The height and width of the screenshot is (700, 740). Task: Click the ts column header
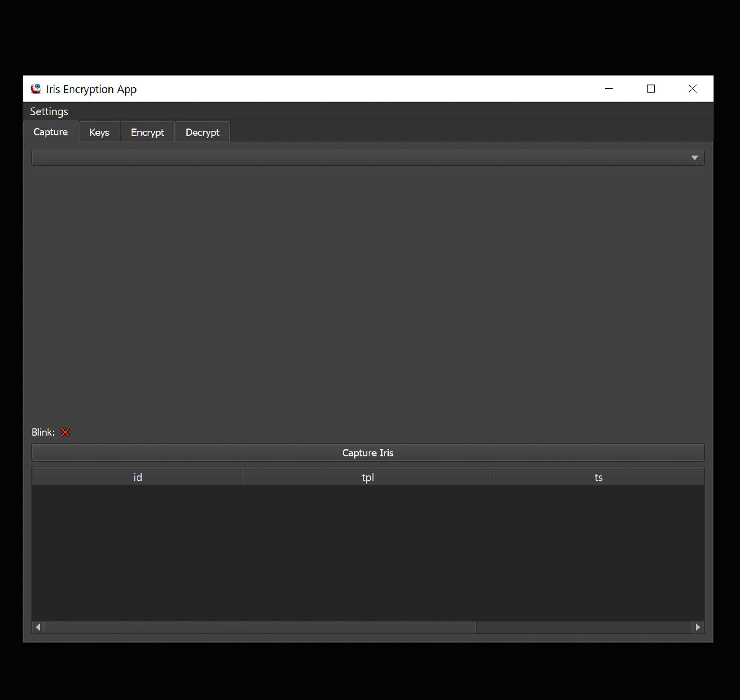(598, 477)
